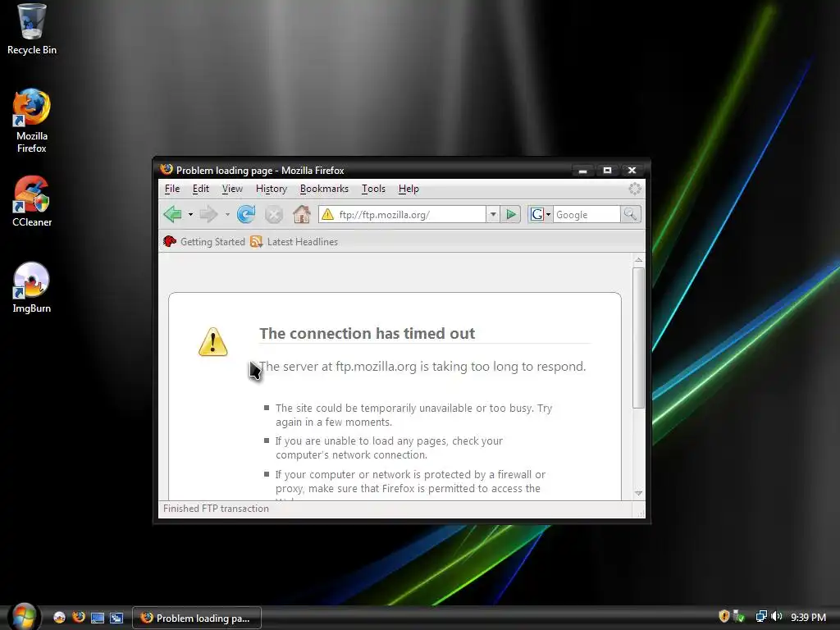The height and width of the screenshot is (630, 840).
Task: Click the 9:39 PM clock
Action: 808,617
